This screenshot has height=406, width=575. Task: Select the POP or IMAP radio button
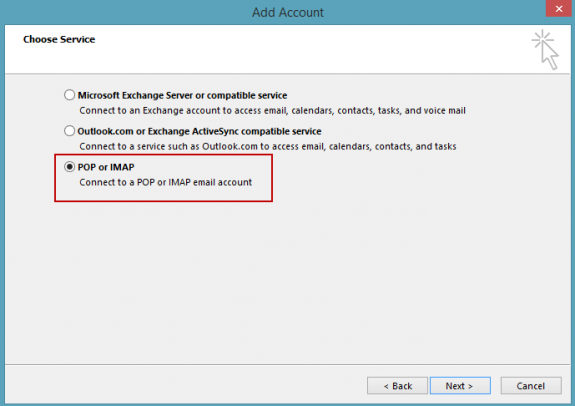click(69, 167)
